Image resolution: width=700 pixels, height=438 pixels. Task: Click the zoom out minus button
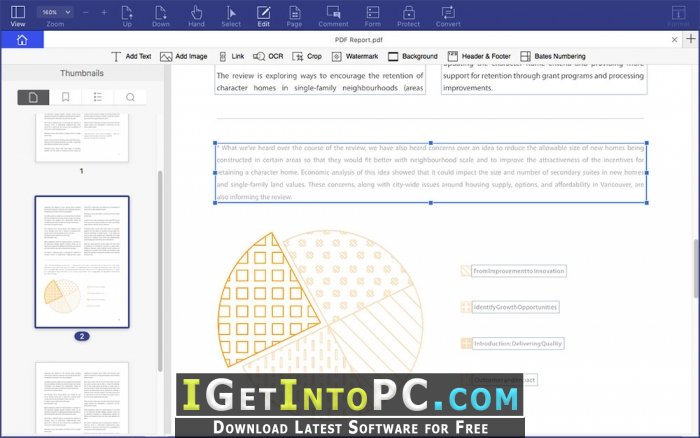85,13
